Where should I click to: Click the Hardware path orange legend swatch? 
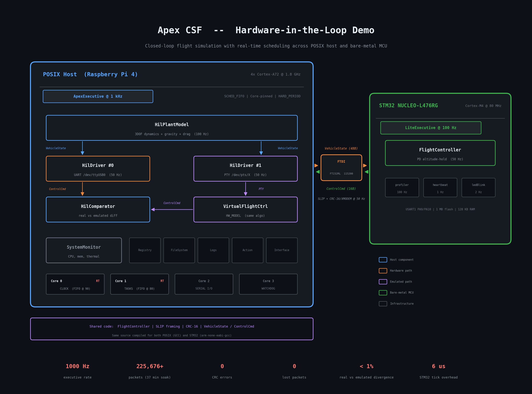pos(383,271)
